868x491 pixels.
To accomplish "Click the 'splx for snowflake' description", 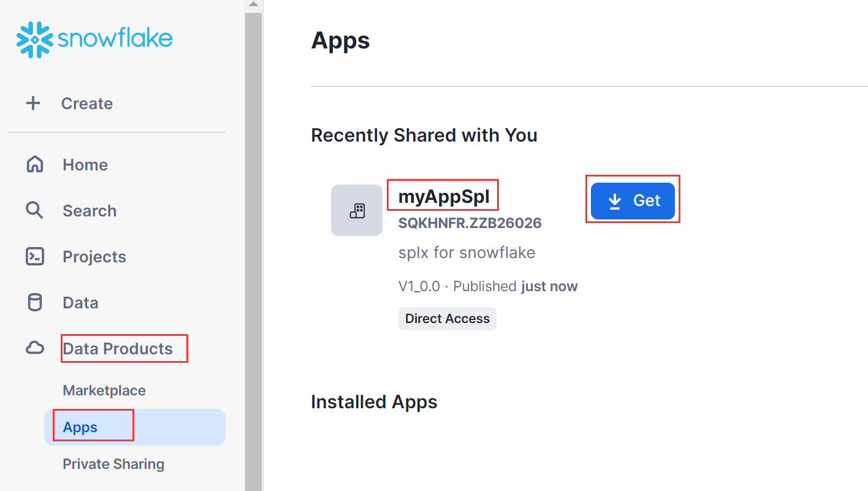I will pos(466,253).
